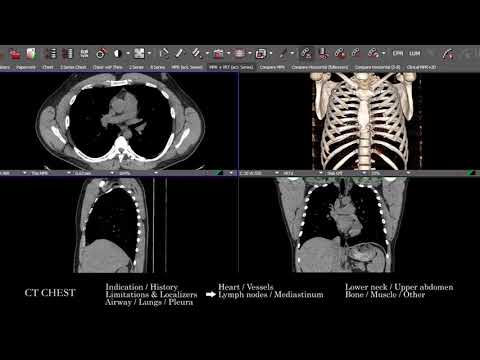Select the 2 Series layout tab
This screenshot has width=480, height=360.
pyautogui.click(x=136, y=67)
